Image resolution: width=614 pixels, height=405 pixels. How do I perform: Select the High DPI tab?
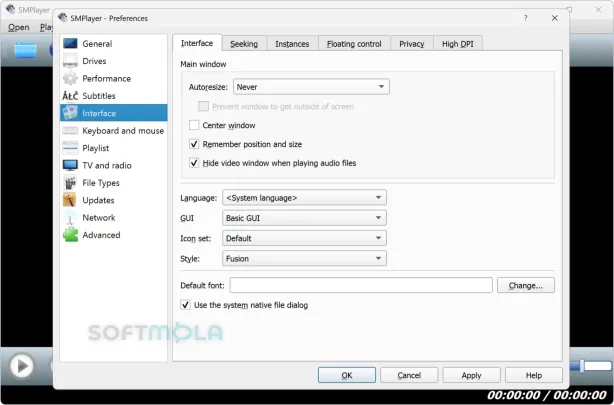(x=457, y=43)
